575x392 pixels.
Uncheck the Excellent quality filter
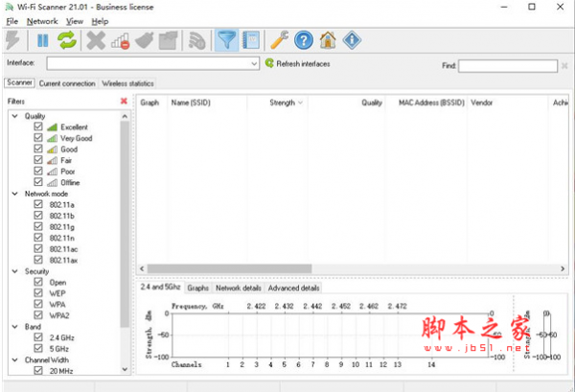coord(38,127)
